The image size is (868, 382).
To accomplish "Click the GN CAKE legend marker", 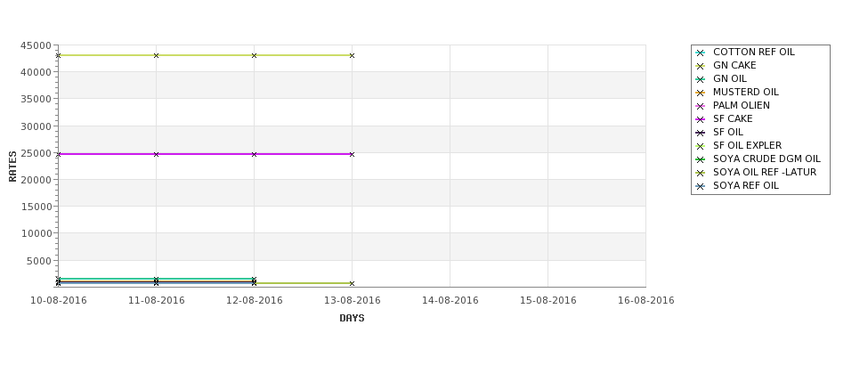I will click(x=701, y=66).
